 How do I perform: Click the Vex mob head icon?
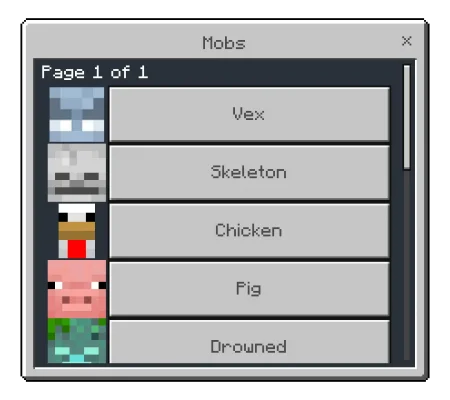77,115
